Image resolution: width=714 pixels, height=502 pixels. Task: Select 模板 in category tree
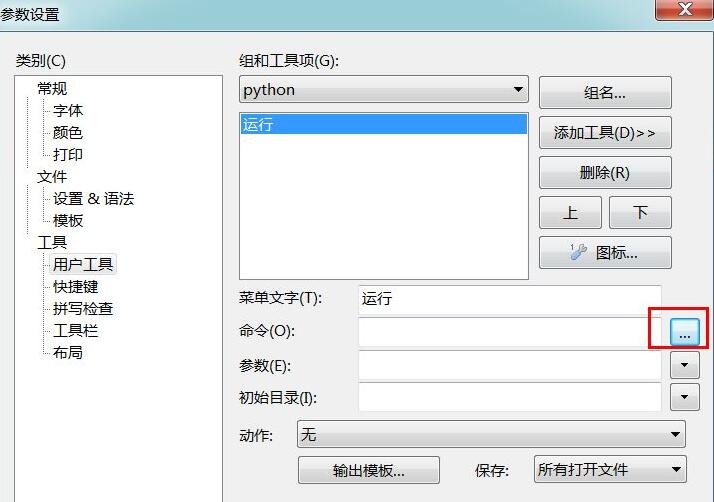[68, 220]
